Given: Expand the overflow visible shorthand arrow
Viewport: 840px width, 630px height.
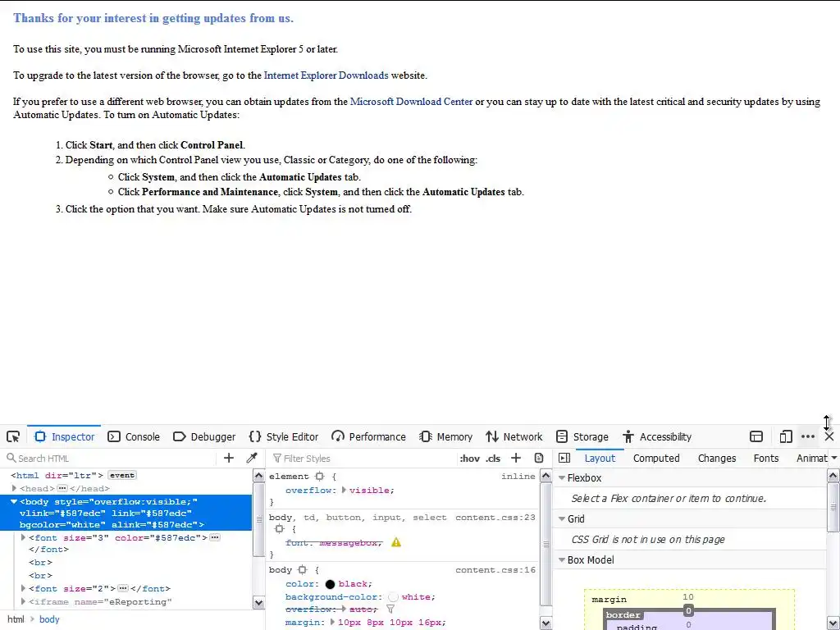Looking at the screenshot, I should point(344,491).
